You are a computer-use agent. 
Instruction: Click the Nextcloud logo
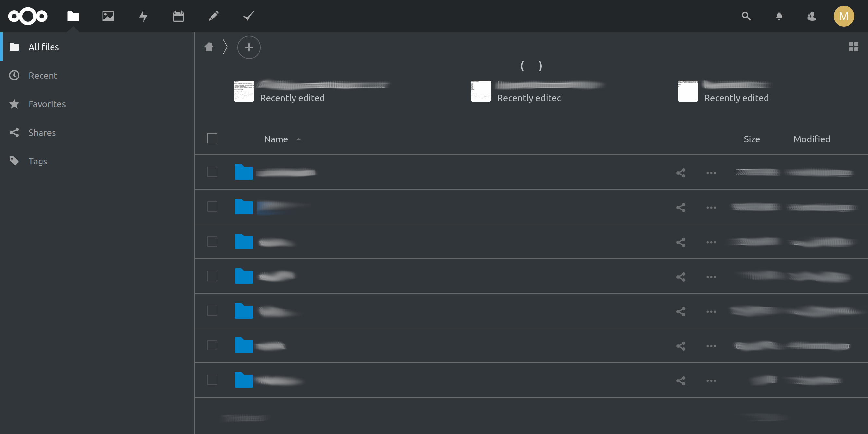coord(28,16)
